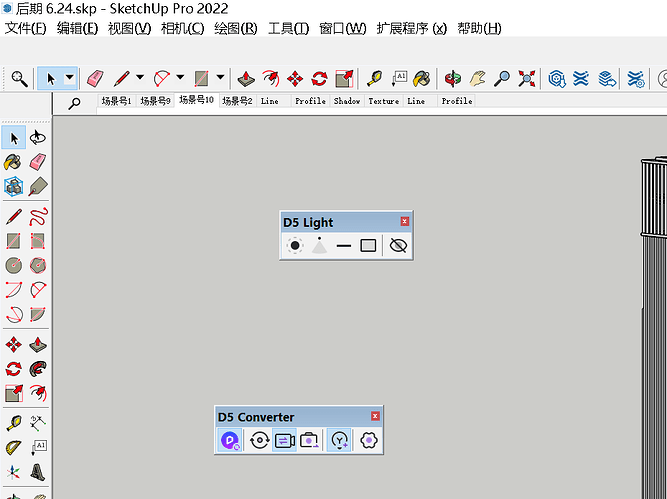667x499 pixels.
Task: Select the Polygon tool in left palette
Action: 38,265
